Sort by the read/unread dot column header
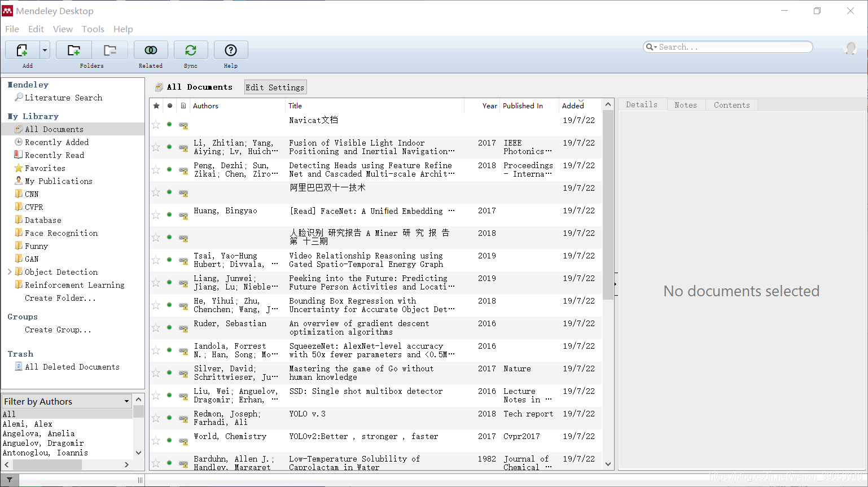 169,106
